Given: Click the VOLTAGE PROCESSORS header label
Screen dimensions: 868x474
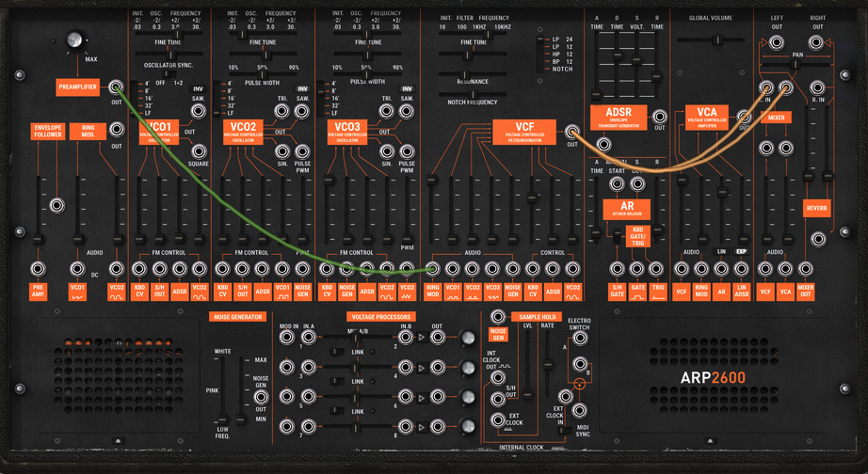Looking at the screenshot, I should (381, 317).
